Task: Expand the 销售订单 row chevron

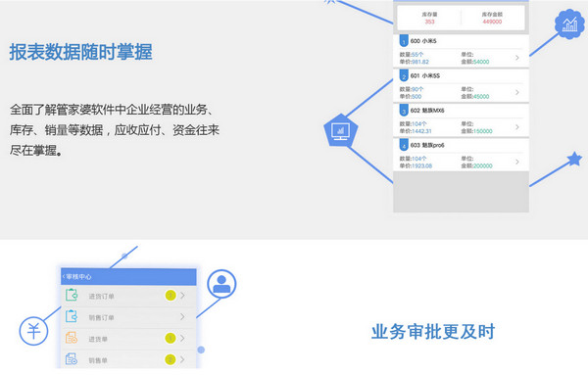Action: pyautogui.click(x=182, y=316)
